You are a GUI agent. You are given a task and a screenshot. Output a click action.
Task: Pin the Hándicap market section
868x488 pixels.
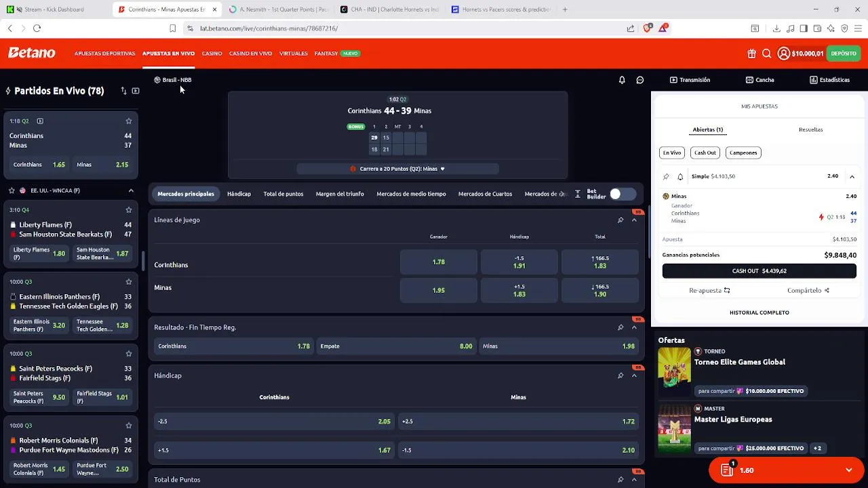(620, 375)
